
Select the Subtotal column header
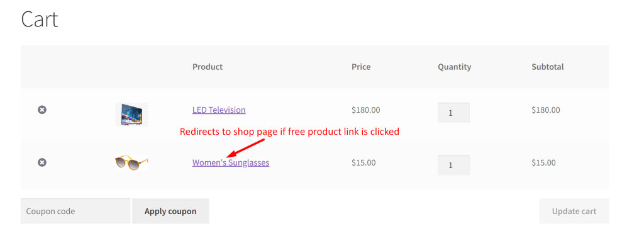click(x=548, y=67)
